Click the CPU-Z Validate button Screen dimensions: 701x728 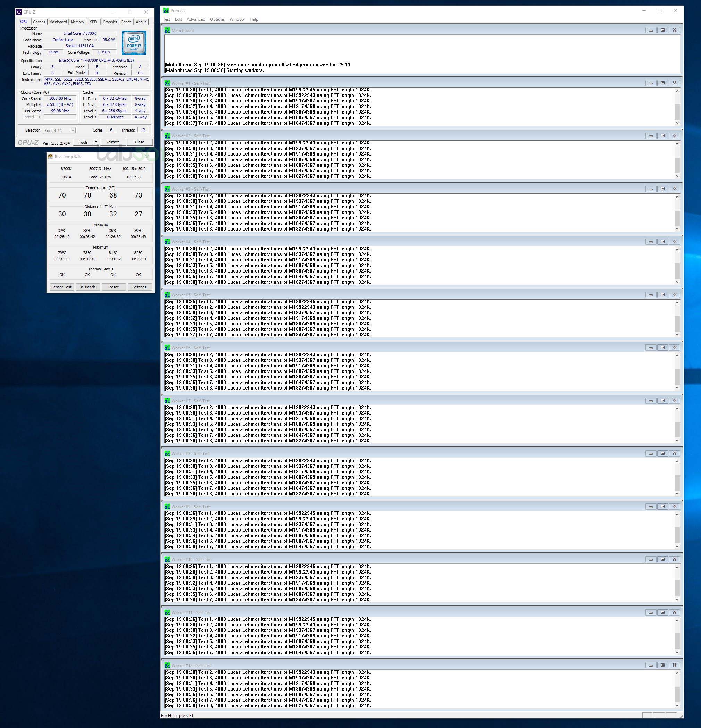113,142
